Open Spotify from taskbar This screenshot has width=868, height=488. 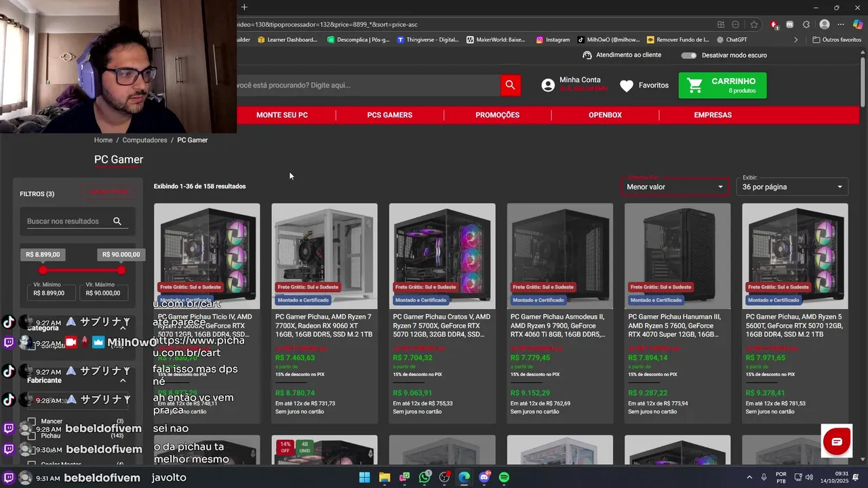pyautogui.click(x=504, y=477)
